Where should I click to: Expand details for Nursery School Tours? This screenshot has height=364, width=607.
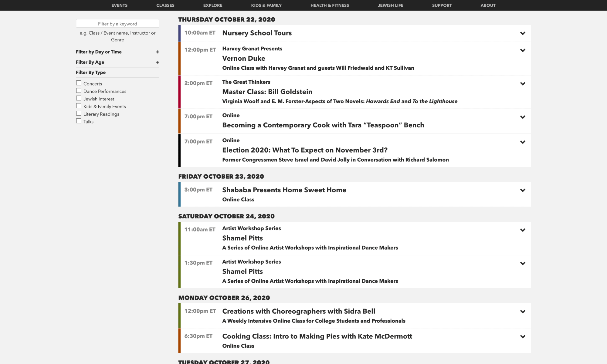(523, 33)
